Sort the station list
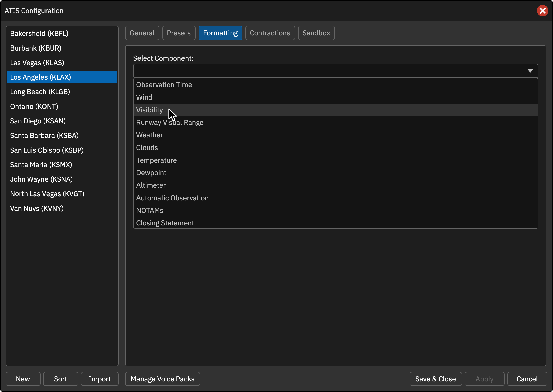Viewport: 553px width, 392px height. point(61,379)
